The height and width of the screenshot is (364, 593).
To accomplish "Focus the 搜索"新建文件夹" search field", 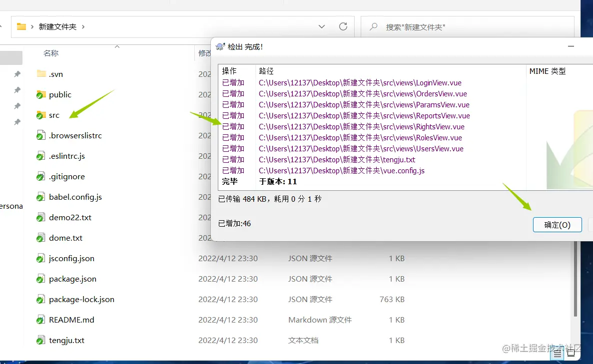I will click(x=468, y=27).
